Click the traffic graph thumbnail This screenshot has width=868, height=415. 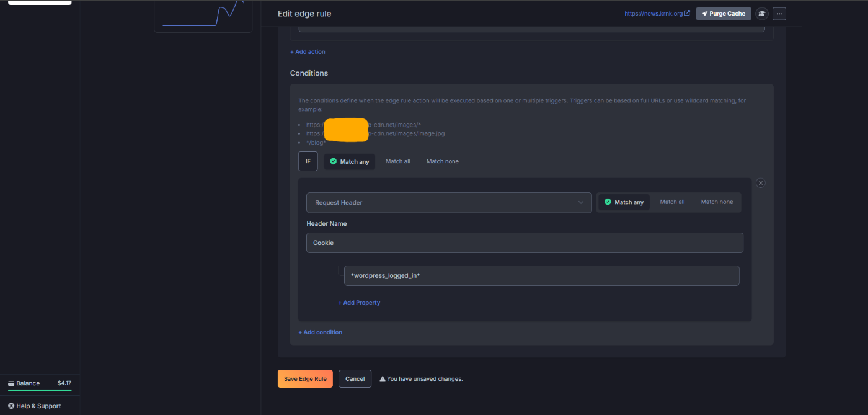tap(203, 16)
